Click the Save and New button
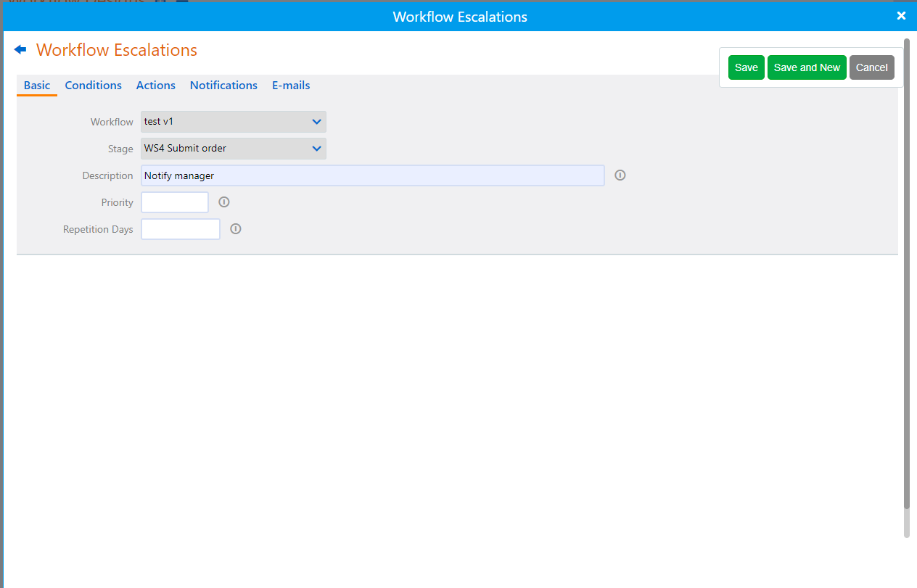 click(807, 67)
